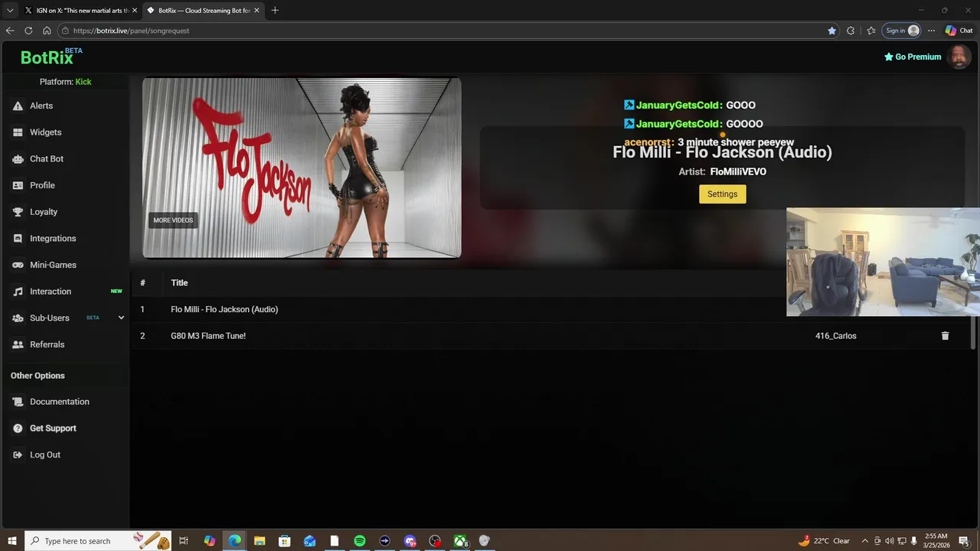The width and height of the screenshot is (980, 551).
Task: Click Go Premium
Action: click(x=913, y=57)
